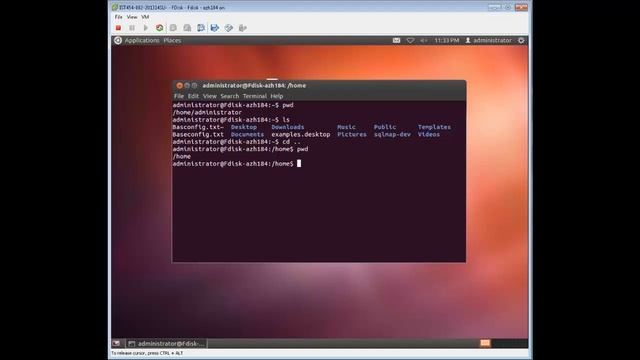Viewport: 640px width, 360px height.
Task: Maximize the terminal window
Action: click(194, 86)
